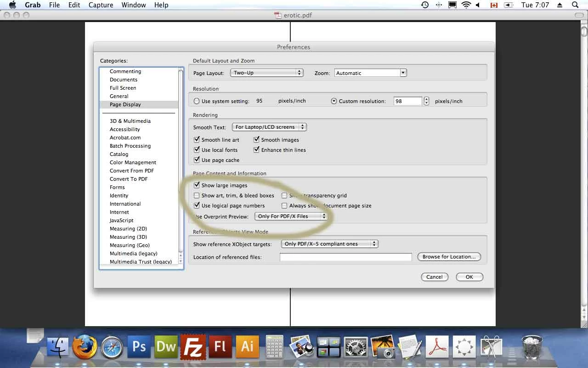The width and height of the screenshot is (588, 368).
Task: Toggle Use local fonts checkbox
Action: pos(197,150)
